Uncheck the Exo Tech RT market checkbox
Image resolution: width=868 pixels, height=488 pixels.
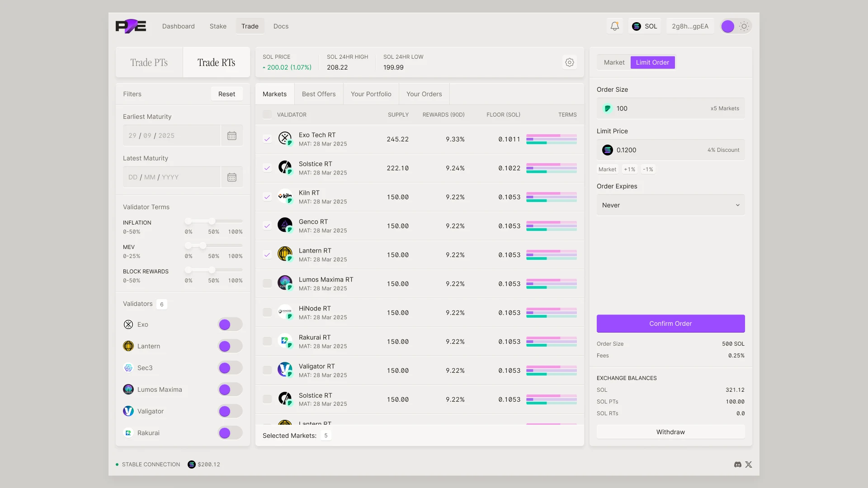click(267, 139)
